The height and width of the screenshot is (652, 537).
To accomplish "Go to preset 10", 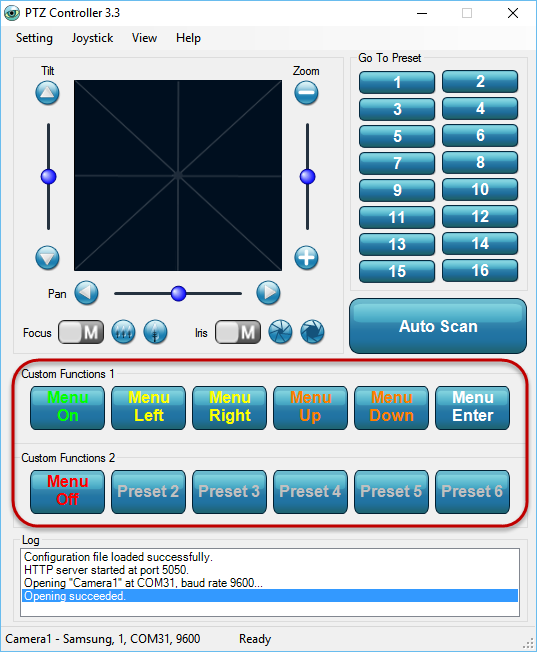I will pyautogui.click(x=480, y=189).
